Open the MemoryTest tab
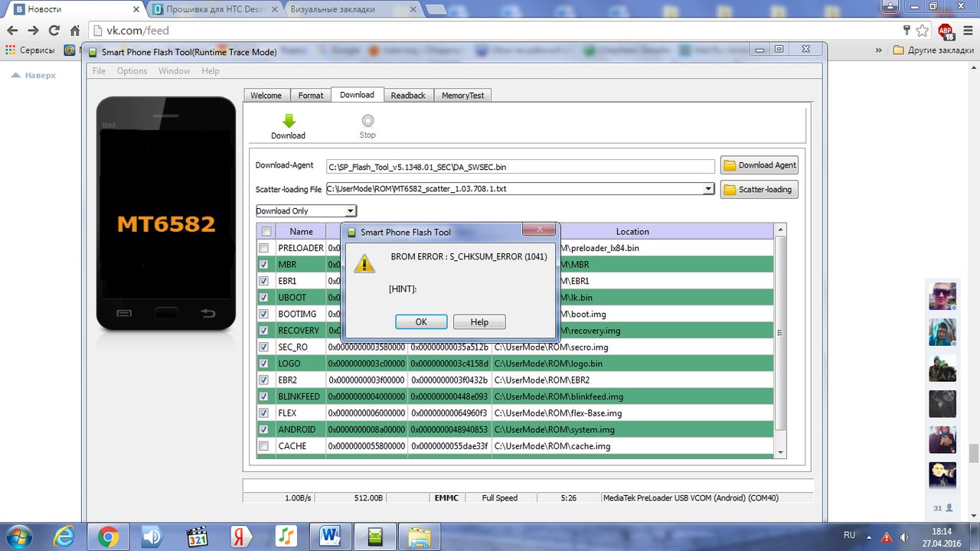The image size is (980, 551). (x=462, y=96)
